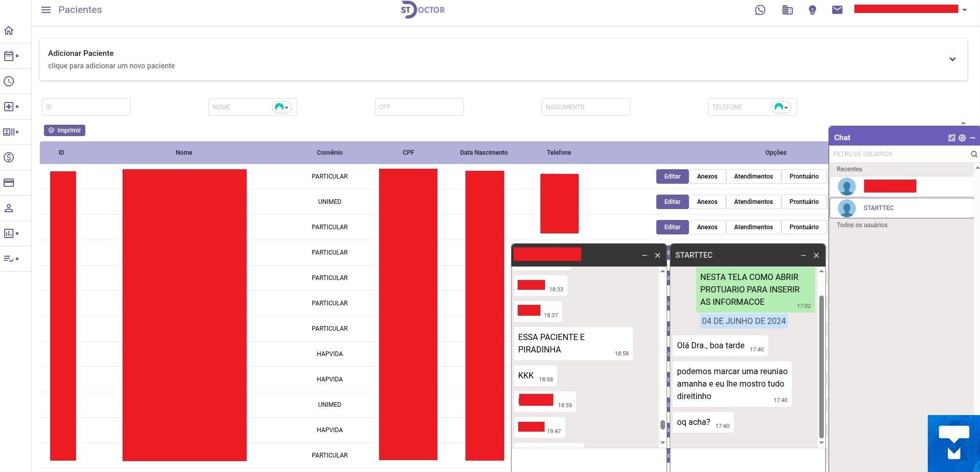Viewport: 980px width, 472px height.
Task: Expand the Adicionar Paciente panel
Action: (952, 59)
